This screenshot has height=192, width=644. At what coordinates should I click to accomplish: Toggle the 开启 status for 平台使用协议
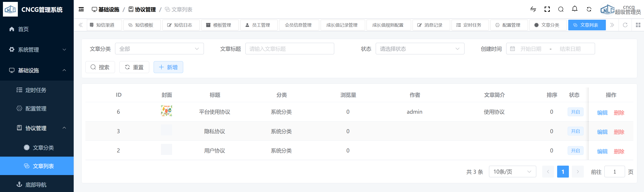[x=575, y=112]
